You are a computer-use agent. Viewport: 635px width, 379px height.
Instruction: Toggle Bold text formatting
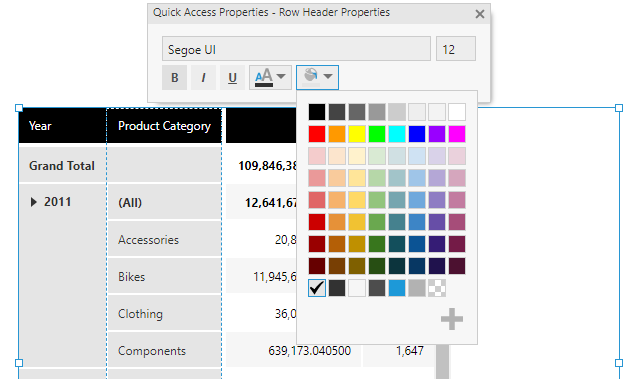tap(175, 77)
